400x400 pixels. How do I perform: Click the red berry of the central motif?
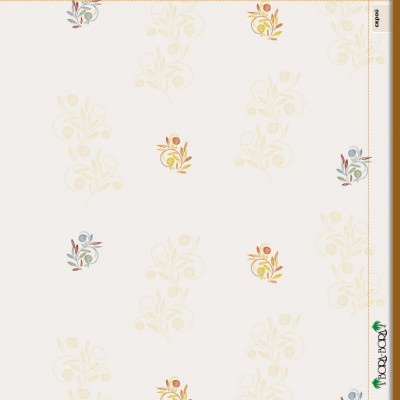(x=176, y=141)
